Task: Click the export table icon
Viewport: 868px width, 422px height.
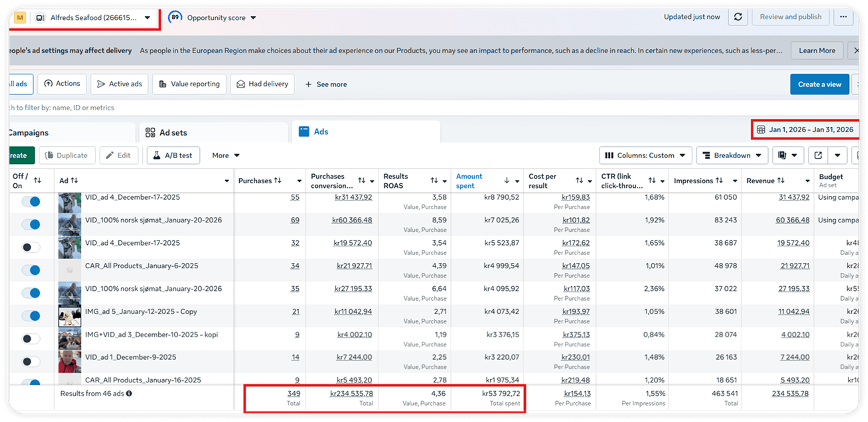Action: coord(818,155)
